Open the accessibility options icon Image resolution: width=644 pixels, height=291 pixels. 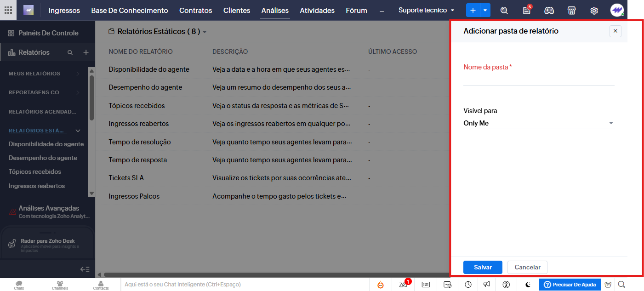[x=506, y=285]
